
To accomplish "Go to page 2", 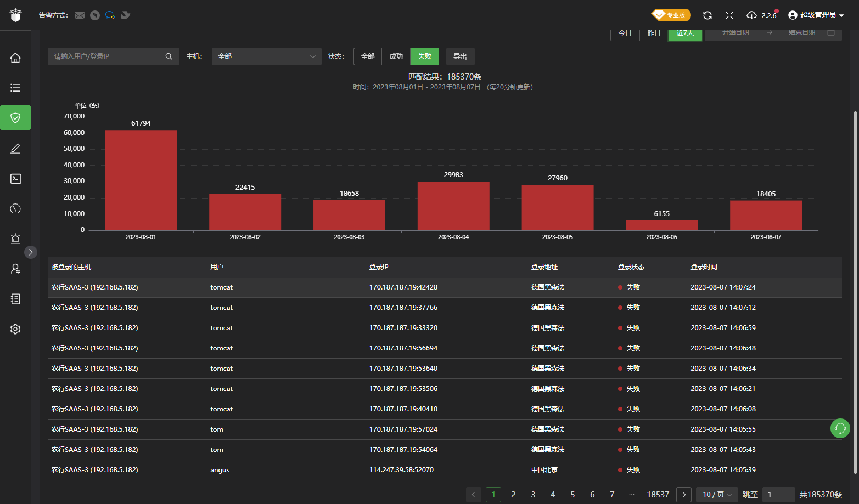I will pos(513,495).
